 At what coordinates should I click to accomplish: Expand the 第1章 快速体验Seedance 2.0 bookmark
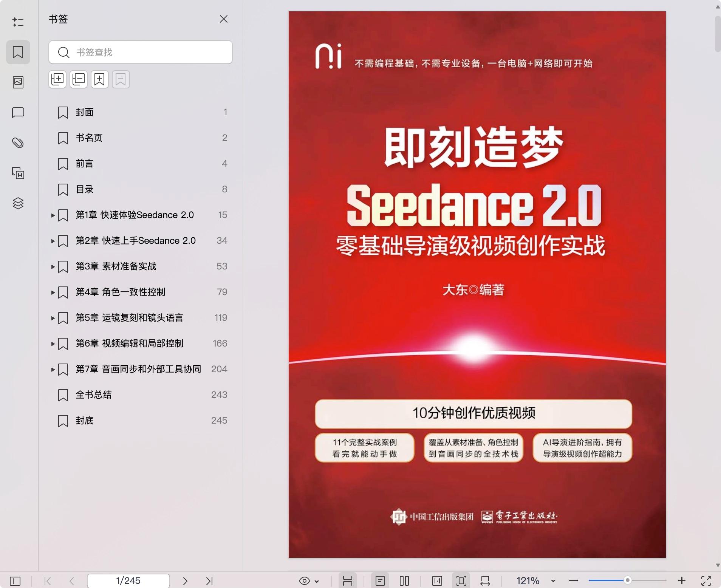tap(53, 215)
